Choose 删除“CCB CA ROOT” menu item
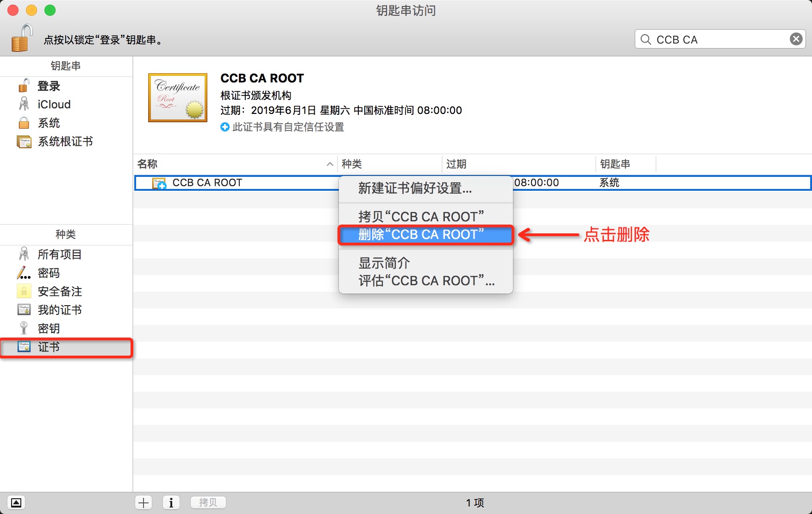The image size is (812, 514). [426, 235]
